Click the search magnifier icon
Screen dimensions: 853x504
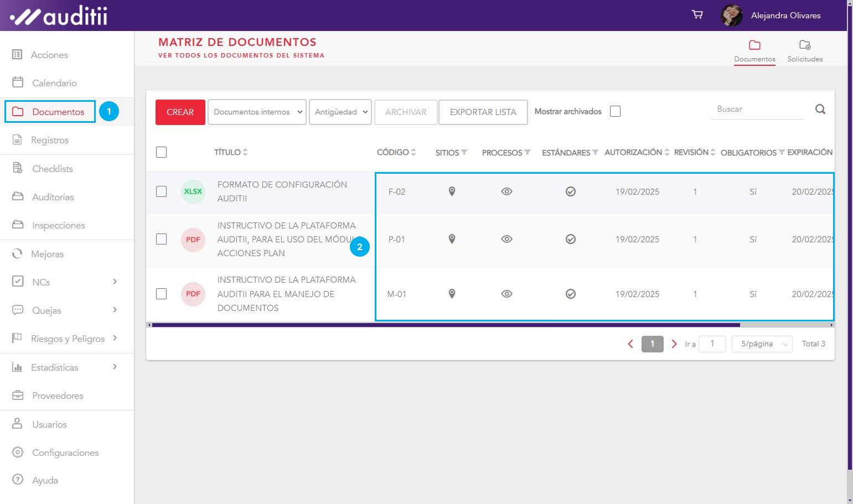(x=820, y=110)
